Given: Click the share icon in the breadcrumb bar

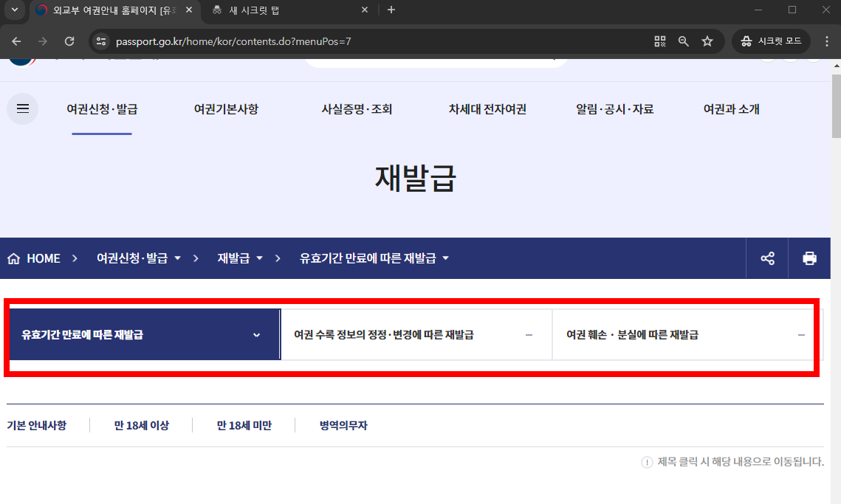Looking at the screenshot, I should pos(767,258).
